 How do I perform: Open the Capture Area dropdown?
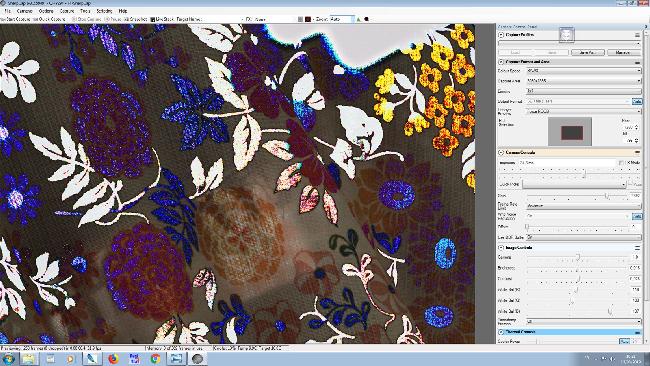click(x=584, y=81)
